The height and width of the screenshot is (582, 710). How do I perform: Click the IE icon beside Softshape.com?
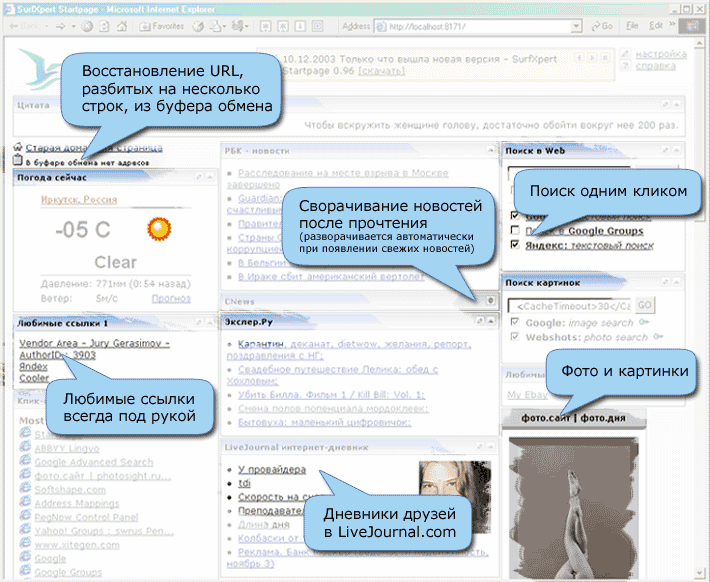pyautogui.click(x=25, y=488)
